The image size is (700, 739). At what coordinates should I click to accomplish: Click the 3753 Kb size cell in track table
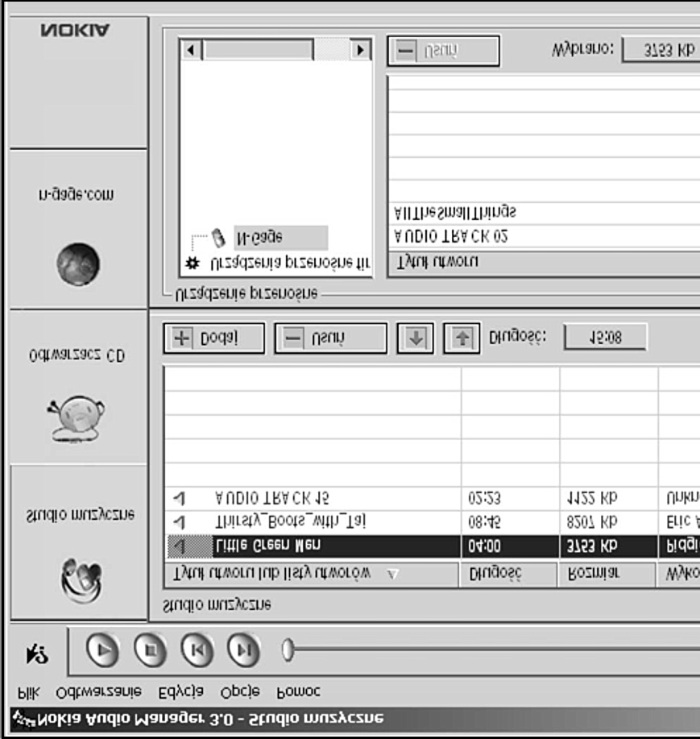coord(609,546)
